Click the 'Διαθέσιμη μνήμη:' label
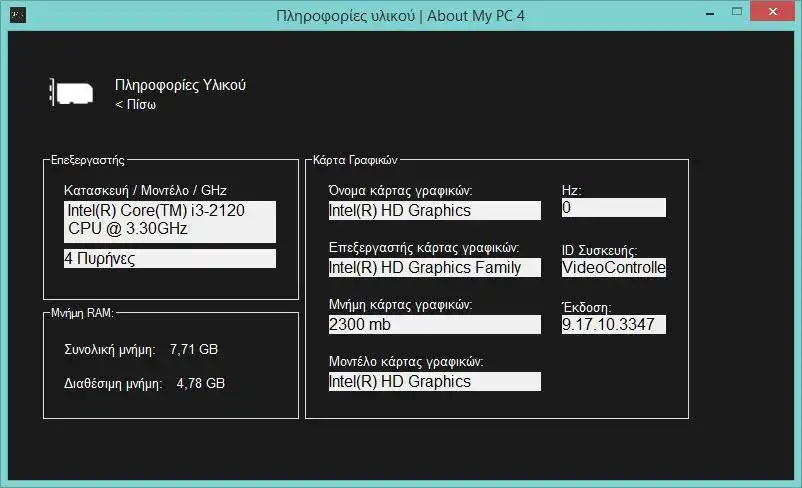Viewport: 802px width, 488px height. click(113, 384)
